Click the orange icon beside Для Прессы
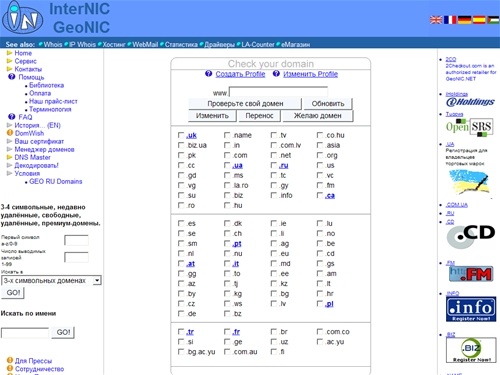Image resolution: width=500 pixels, height=375 pixels. click(x=10, y=360)
